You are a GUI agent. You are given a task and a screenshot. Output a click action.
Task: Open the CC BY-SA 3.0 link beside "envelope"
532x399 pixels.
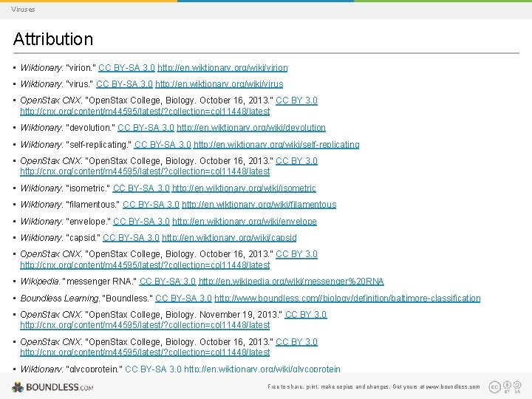tap(141, 222)
